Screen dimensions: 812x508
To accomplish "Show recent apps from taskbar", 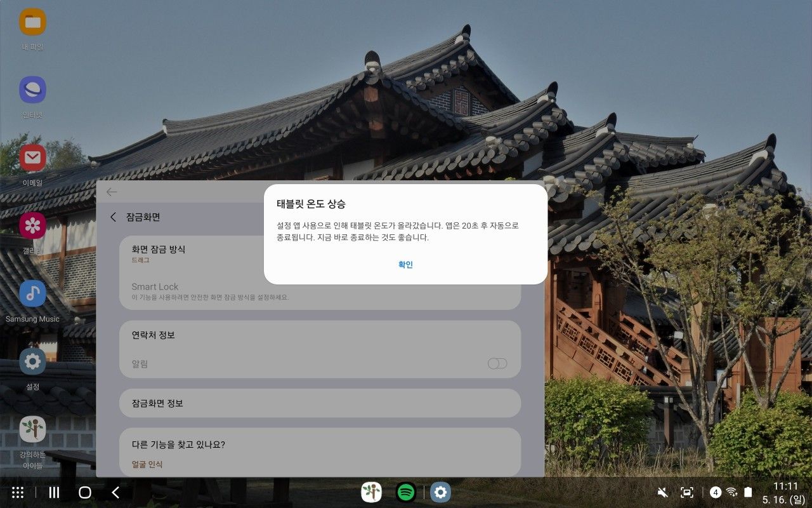I will click(x=55, y=493).
